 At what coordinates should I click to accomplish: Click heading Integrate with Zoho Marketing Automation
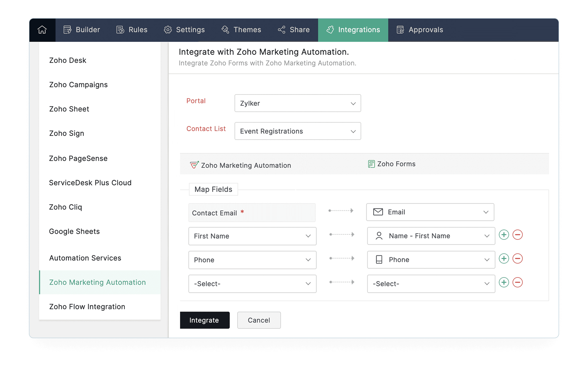(x=264, y=52)
